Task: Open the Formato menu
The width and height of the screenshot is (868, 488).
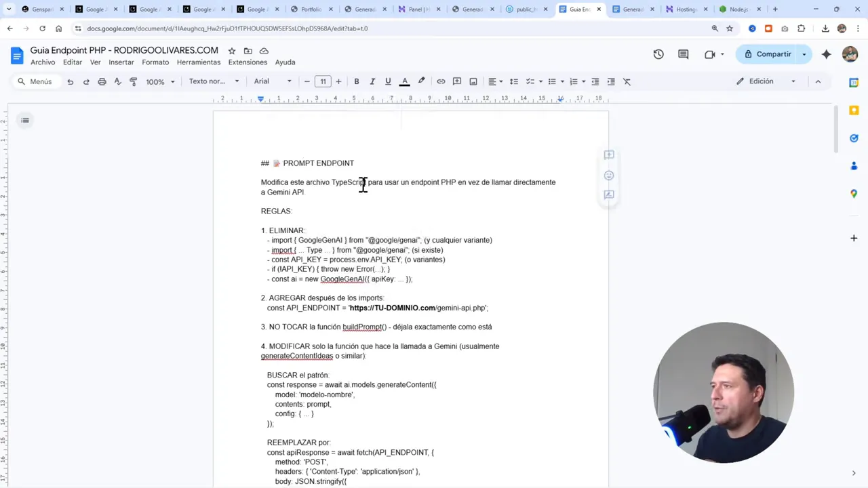Action: 155,62
